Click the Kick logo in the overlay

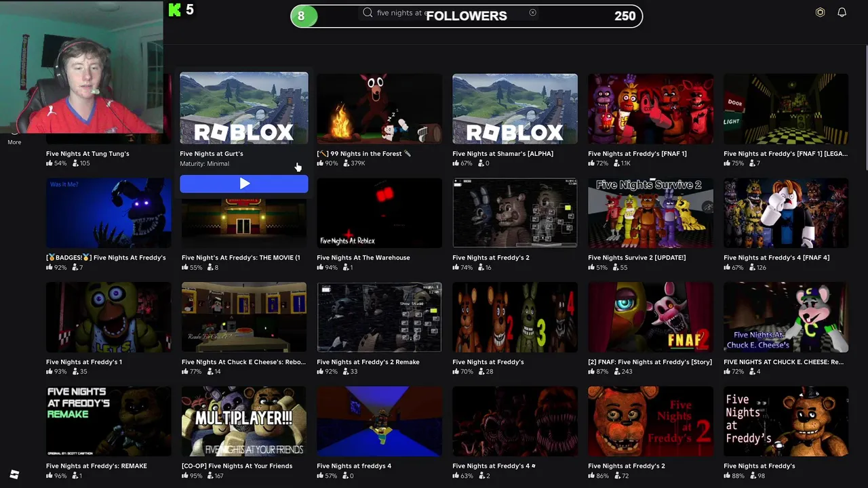click(175, 9)
